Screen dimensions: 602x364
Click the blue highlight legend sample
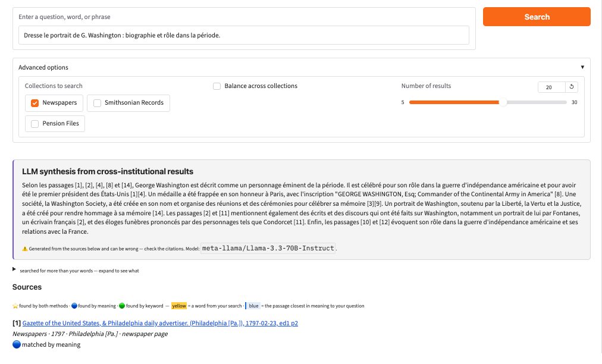[x=253, y=306]
